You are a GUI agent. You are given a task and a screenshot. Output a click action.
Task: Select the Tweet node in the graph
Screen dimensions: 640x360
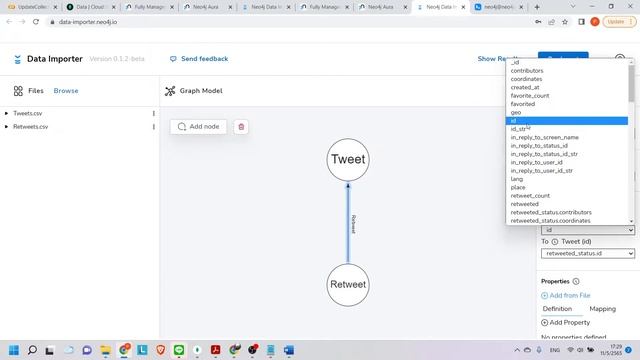(x=348, y=160)
